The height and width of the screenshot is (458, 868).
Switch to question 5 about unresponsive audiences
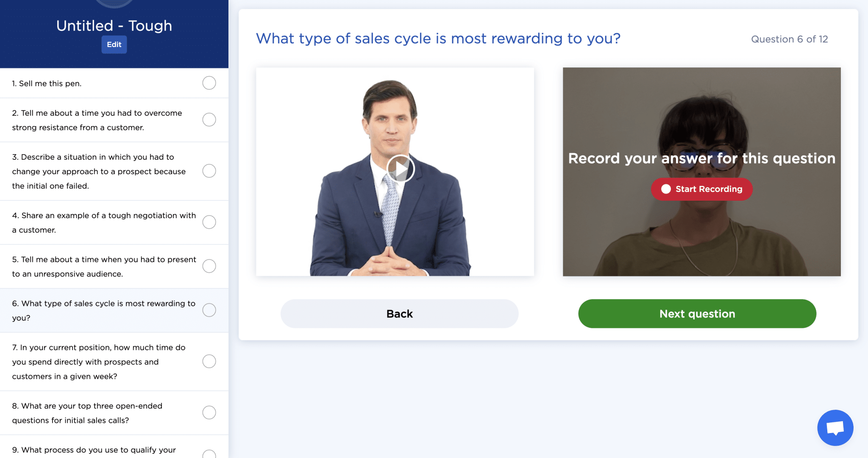(x=104, y=266)
